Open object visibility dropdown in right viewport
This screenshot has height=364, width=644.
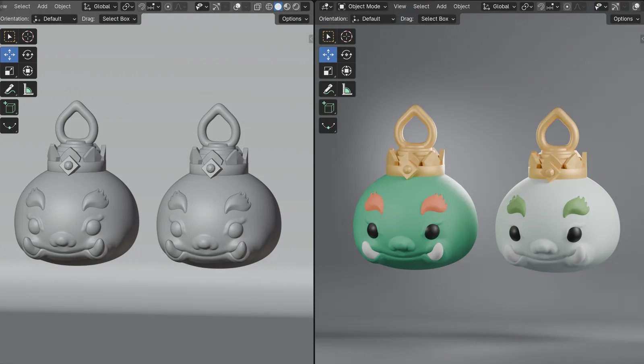(x=601, y=6)
